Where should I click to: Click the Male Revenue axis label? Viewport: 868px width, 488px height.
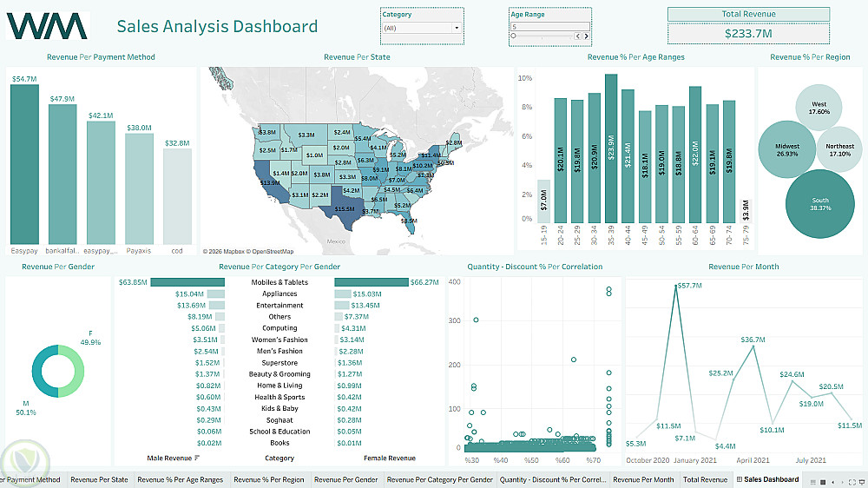coord(169,458)
